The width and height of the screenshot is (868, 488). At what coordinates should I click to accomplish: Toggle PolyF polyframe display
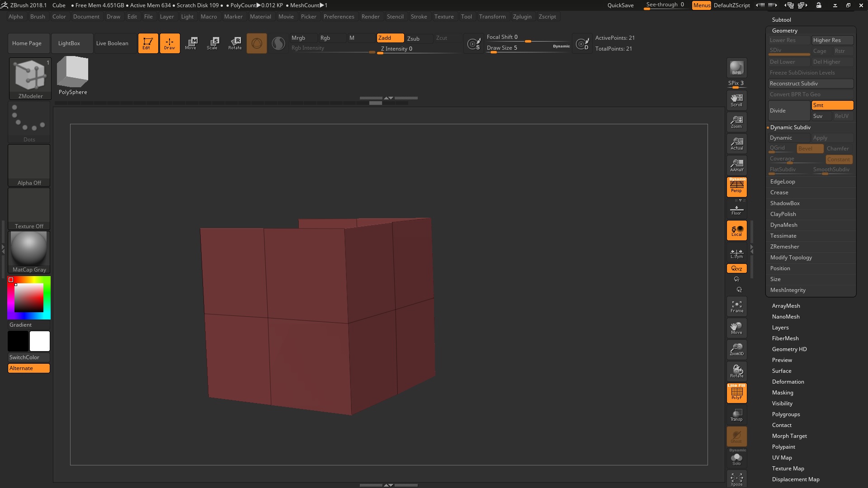coord(737,393)
